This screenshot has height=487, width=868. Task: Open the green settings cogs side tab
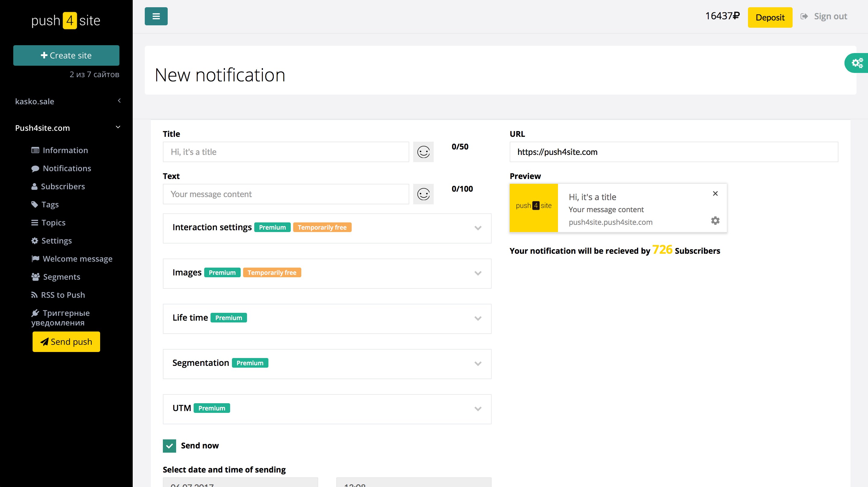click(x=857, y=63)
